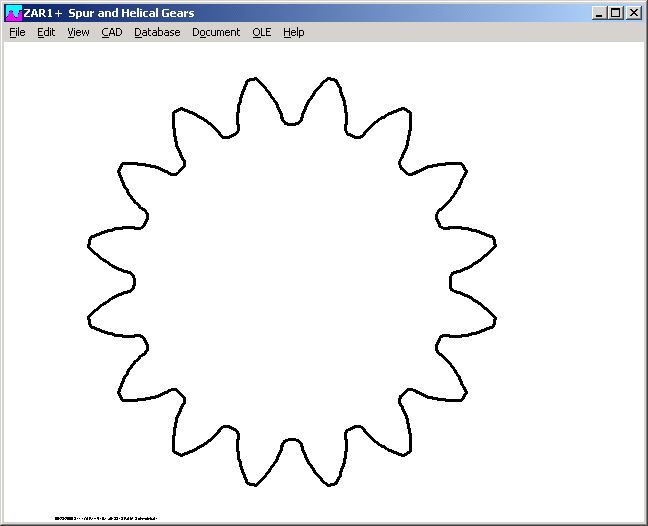Viewport: 648px width, 526px height.
Task: Click the ZAR1+ application icon in title bar
Action: coord(13,13)
